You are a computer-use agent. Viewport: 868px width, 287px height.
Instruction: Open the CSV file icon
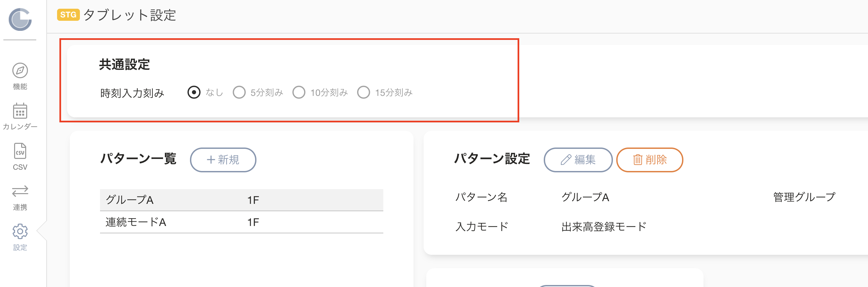(x=20, y=151)
